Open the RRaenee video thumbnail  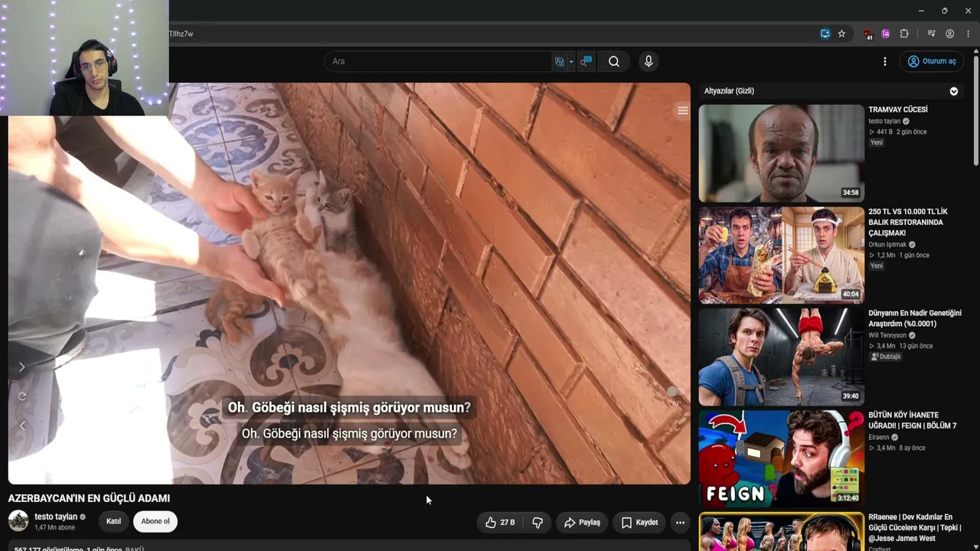781,532
